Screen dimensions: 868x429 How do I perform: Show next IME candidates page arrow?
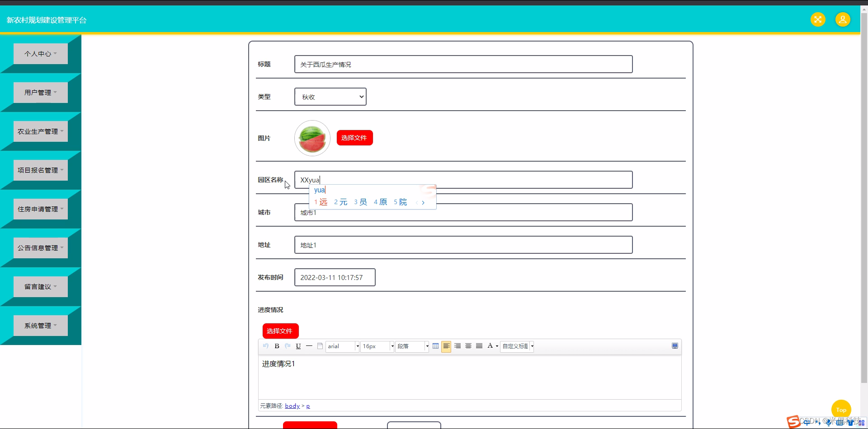(x=423, y=203)
